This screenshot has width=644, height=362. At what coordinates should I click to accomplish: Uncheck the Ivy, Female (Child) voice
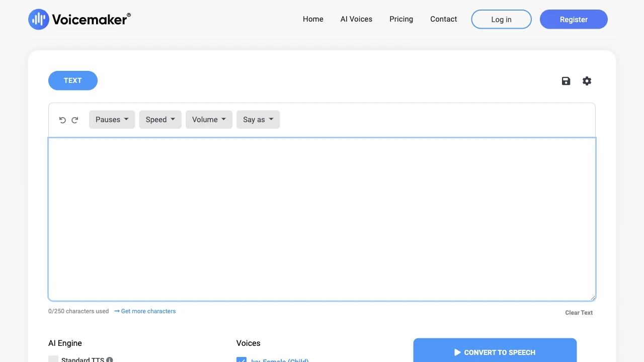242,360
